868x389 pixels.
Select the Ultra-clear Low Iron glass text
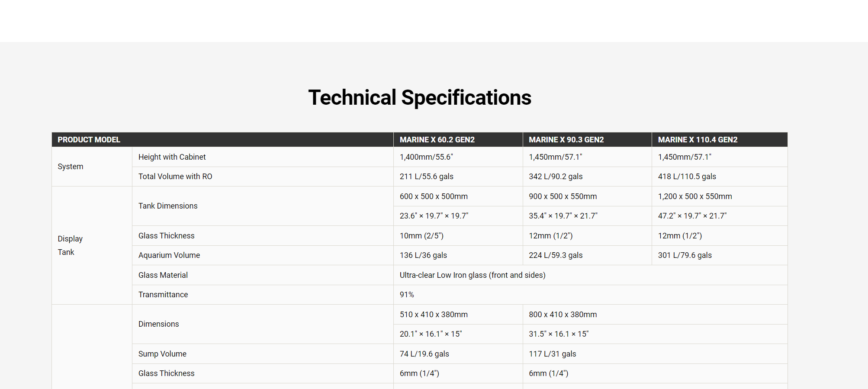coord(473,275)
